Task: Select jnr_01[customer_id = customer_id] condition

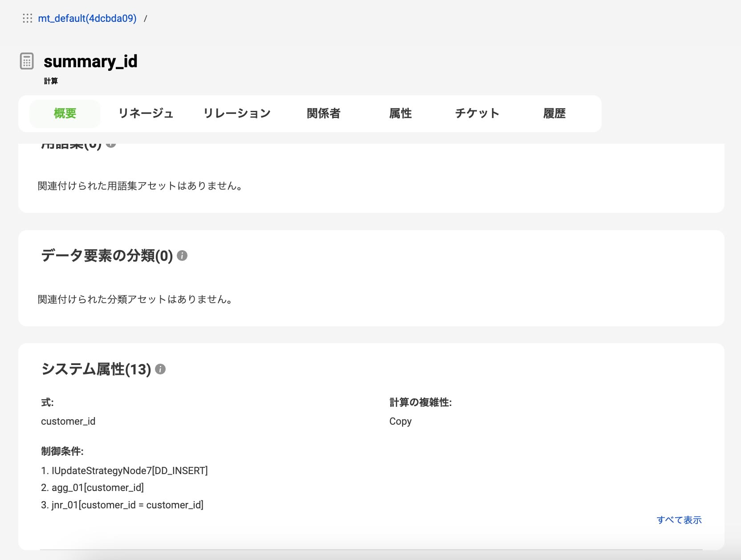Action: point(122,505)
